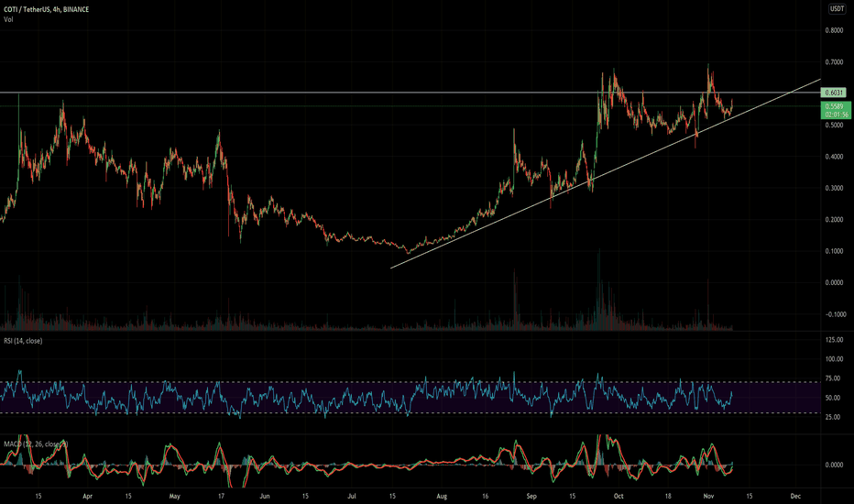854x504 pixels.
Task: Click the May label on time axis
Action: [174, 497]
